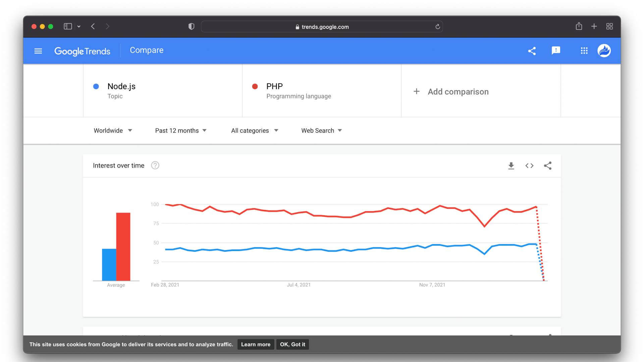This screenshot has height=362, width=644.
Task: Open the Google Trends home via logo
Action: 83,51
